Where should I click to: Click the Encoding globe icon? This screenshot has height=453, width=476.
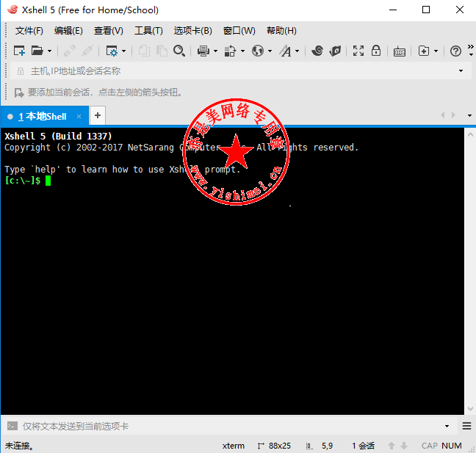click(258, 51)
